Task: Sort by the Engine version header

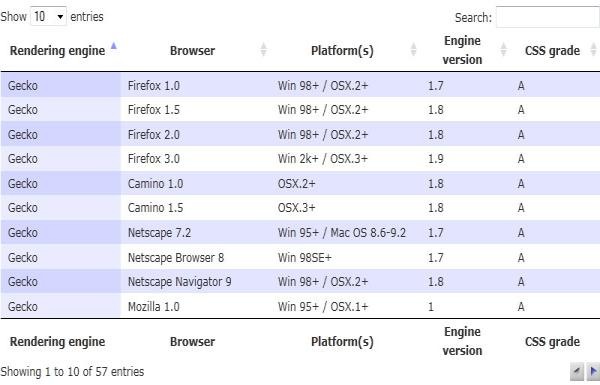Action: pos(462,50)
